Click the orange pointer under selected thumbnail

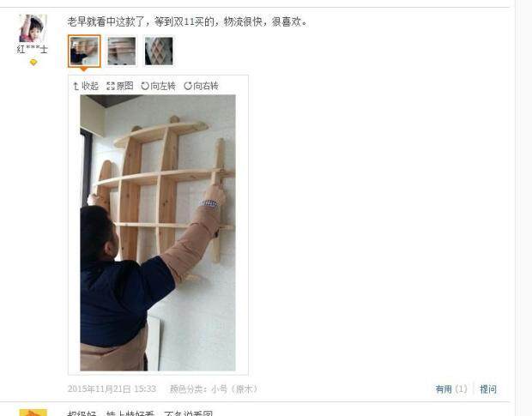pos(83,69)
